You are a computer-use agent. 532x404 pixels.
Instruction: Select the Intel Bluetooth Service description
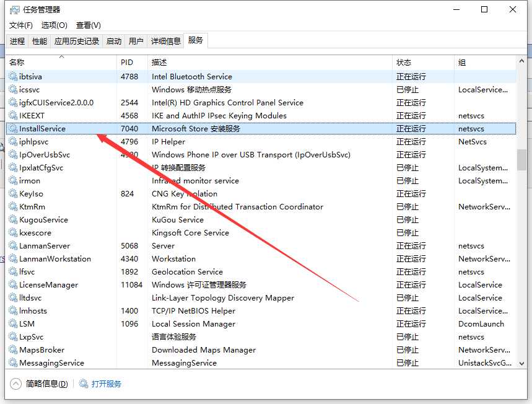click(192, 77)
